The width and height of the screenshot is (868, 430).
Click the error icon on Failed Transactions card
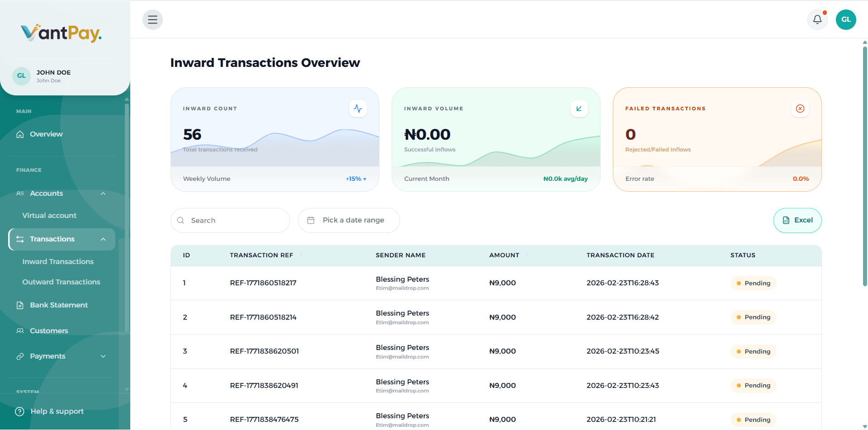[800, 109]
